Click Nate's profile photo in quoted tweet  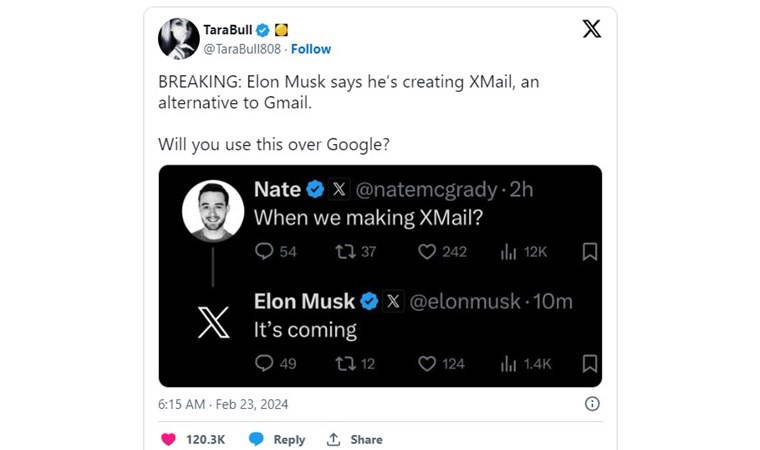coord(214,211)
